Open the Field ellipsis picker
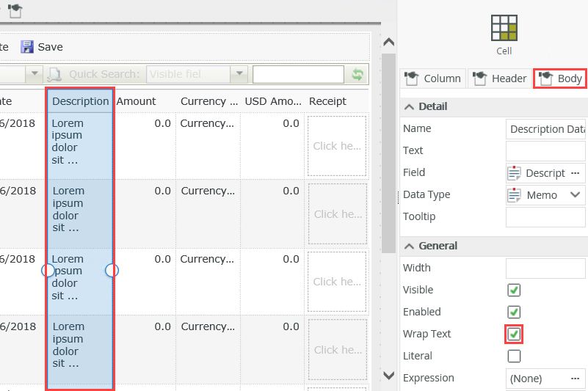588x391 pixels. [575, 173]
